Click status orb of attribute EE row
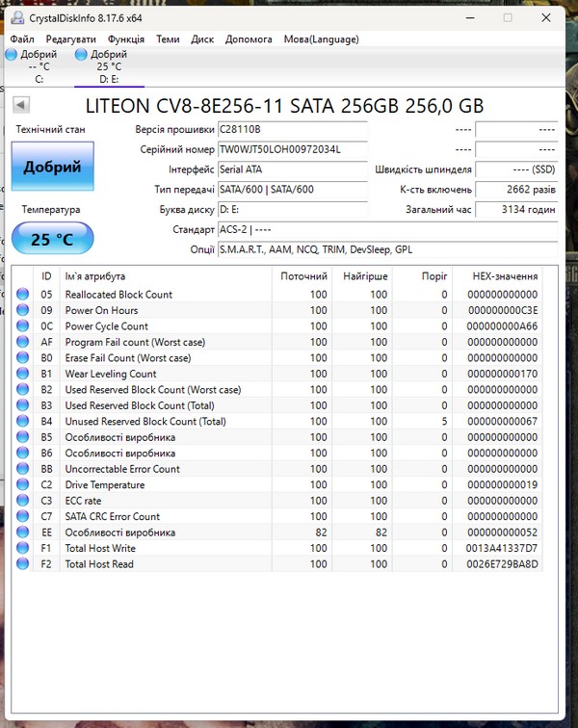The image size is (578, 728). 23,533
